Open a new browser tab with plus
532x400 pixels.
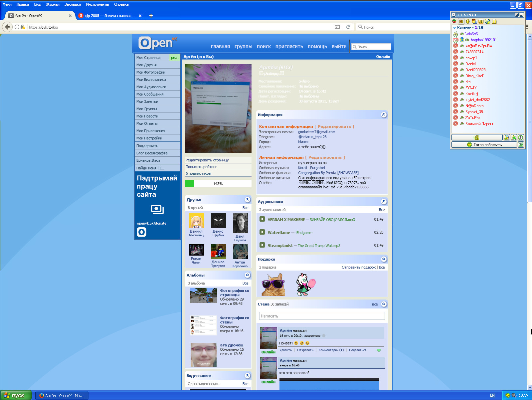[151, 16]
